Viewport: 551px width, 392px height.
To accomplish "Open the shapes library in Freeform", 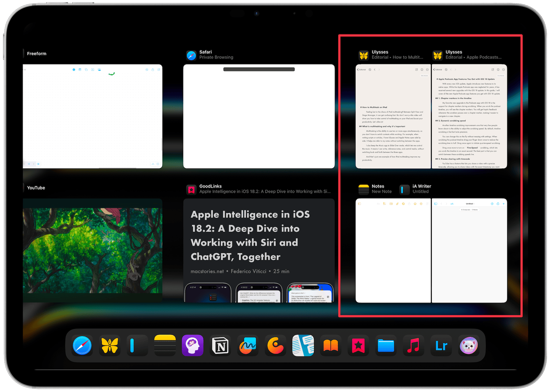I will coord(86,69).
